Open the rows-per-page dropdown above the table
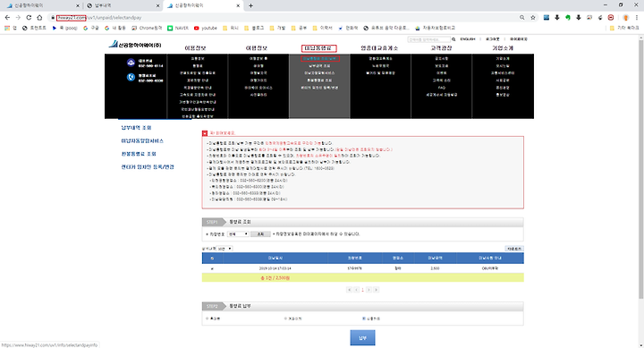The width and height of the screenshot is (644, 348). (x=225, y=249)
